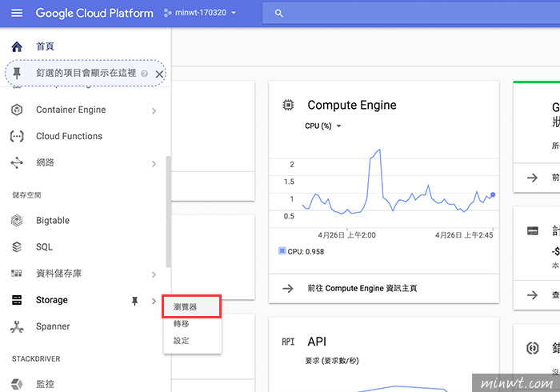Click the arrow icon in top right card

(x=532, y=178)
